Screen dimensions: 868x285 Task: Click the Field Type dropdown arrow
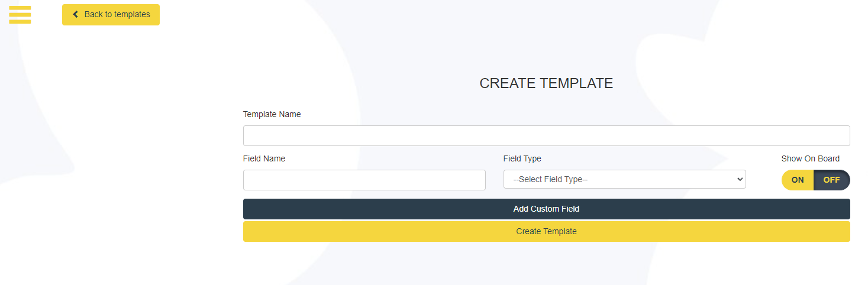739,179
